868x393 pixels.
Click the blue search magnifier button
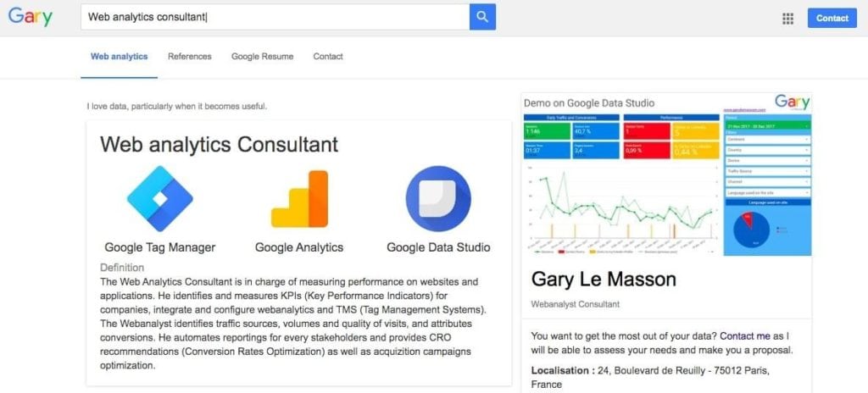click(482, 17)
